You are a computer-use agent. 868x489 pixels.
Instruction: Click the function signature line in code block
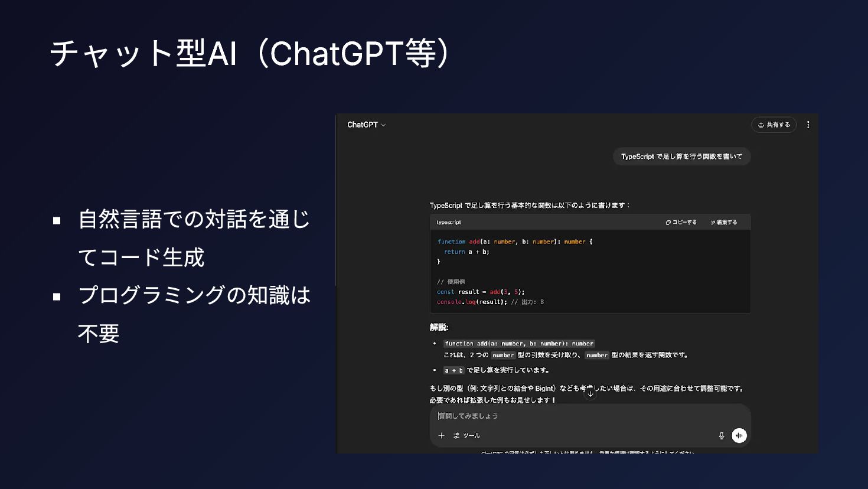[515, 242]
